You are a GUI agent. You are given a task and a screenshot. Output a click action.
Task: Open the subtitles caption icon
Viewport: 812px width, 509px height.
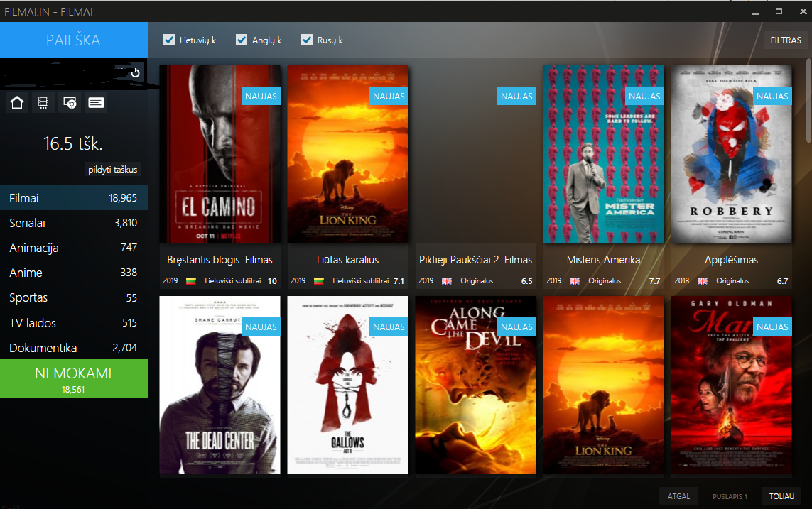click(x=96, y=102)
